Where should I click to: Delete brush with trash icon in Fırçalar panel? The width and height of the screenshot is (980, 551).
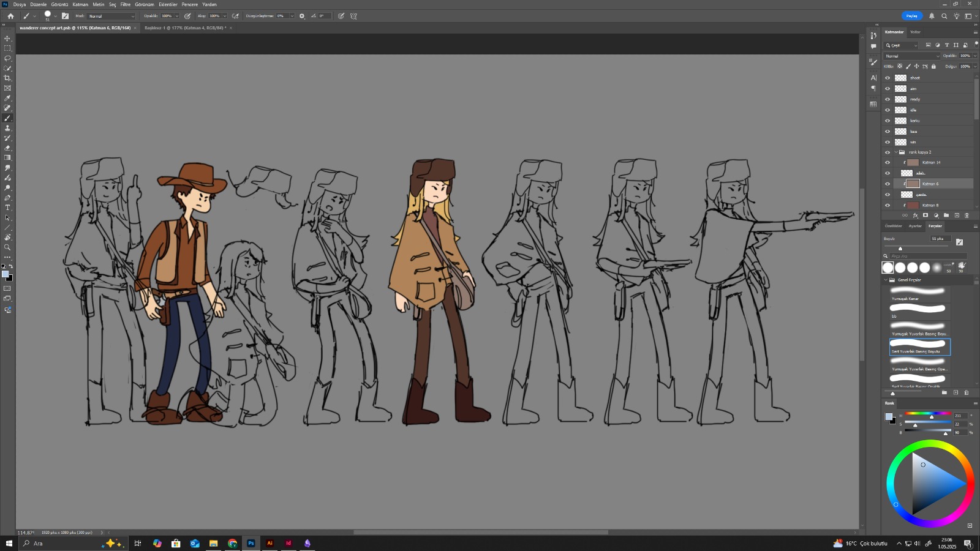(967, 392)
